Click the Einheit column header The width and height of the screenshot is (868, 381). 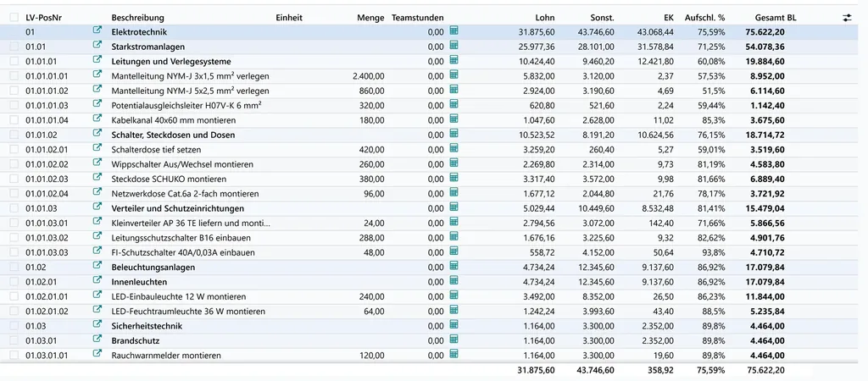pyautogui.click(x=289, y=18)
